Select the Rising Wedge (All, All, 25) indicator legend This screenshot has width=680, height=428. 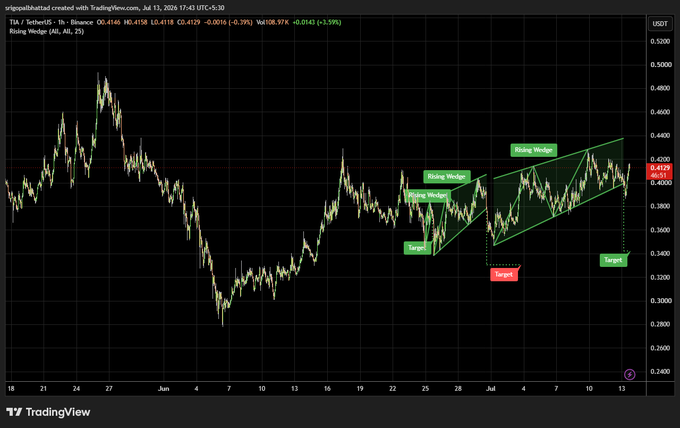point(46,31)
